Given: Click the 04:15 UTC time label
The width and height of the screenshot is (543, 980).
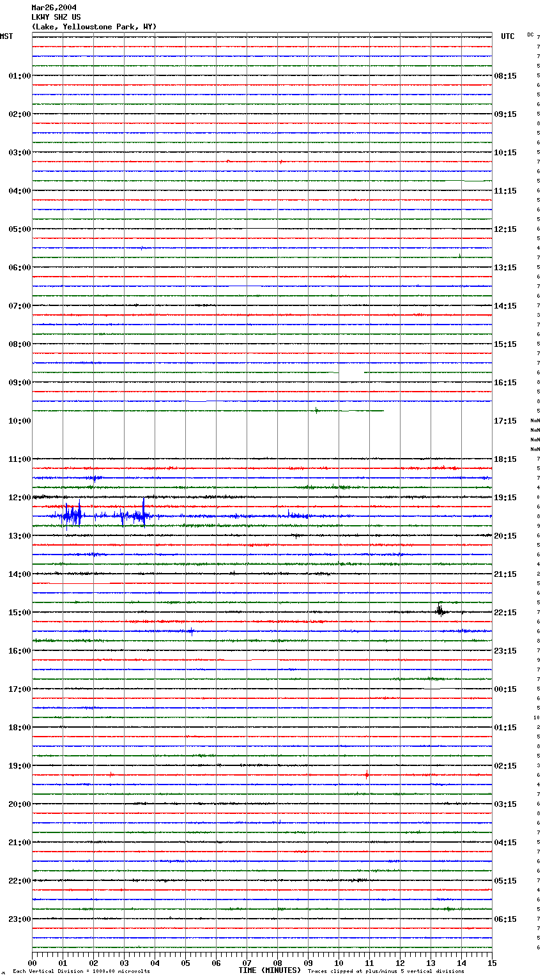Looking at the screenshot, I should pyautogui.click(x=505, y=843).
